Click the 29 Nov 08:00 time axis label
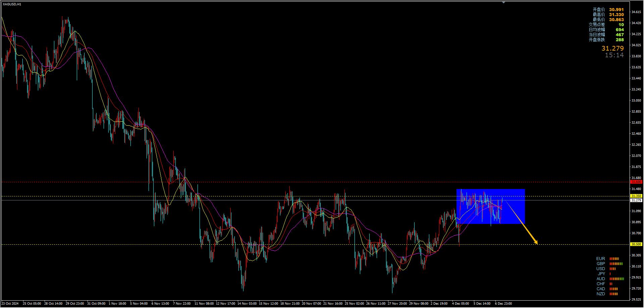644x308 pixels. (419, 304)
